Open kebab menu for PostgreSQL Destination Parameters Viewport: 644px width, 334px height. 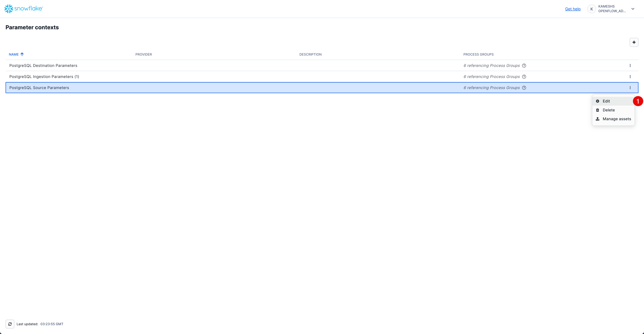(630, 66)
